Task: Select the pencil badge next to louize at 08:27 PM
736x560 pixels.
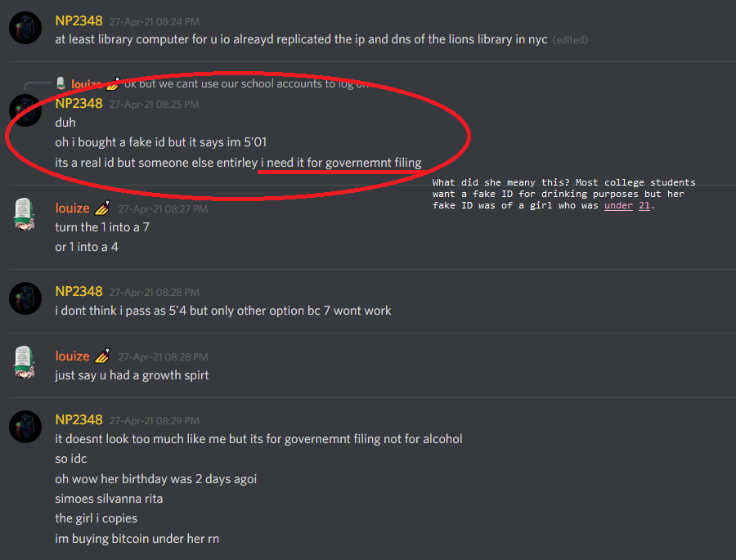Action: [x=103, y=208]
